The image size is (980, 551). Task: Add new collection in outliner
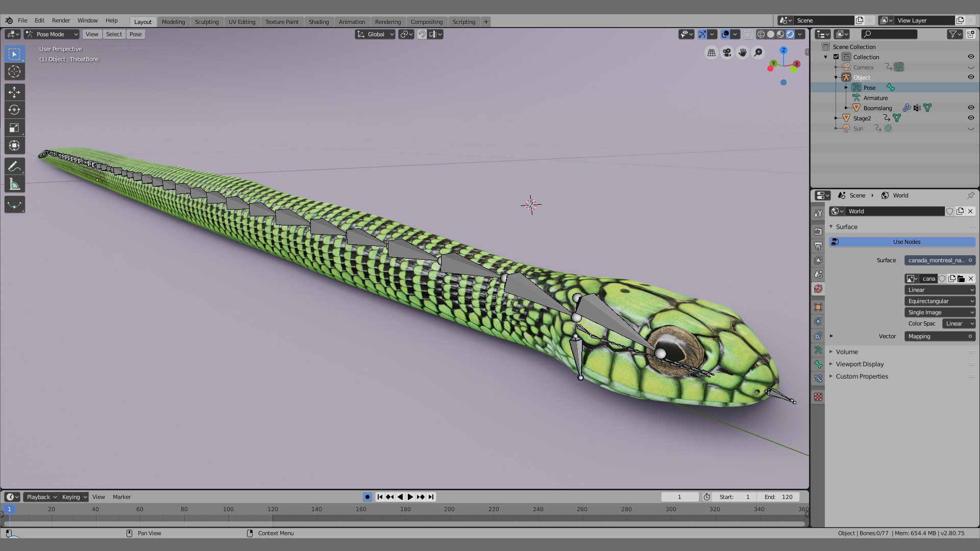tap(970, 34)
